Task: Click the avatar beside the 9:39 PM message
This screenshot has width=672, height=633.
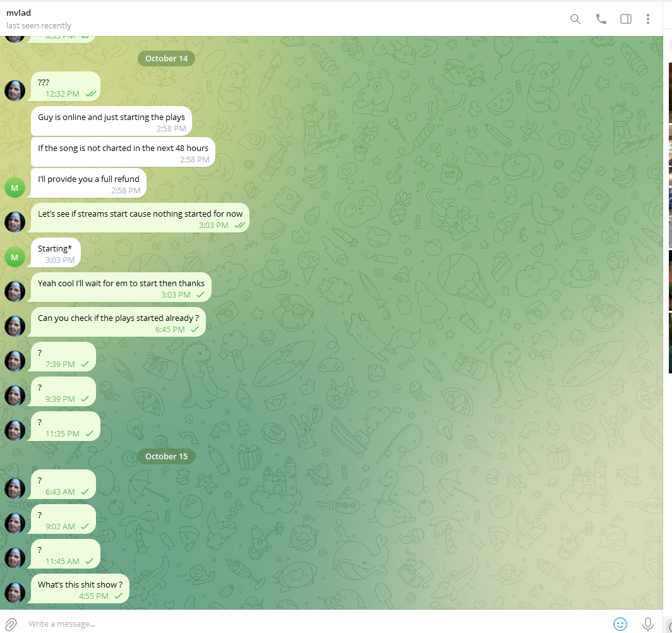Action: [15, 395]
